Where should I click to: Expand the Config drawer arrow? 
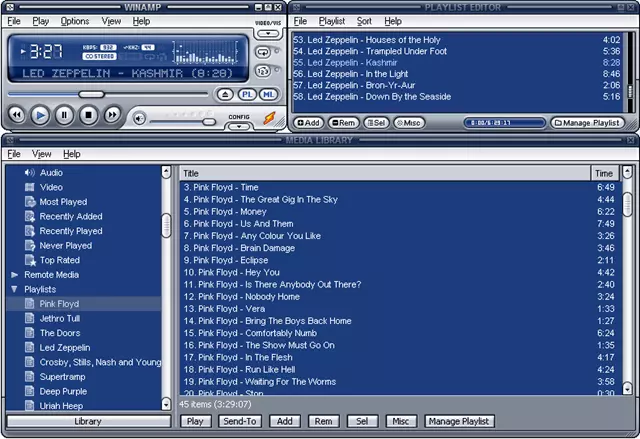[x=239, y=126]
